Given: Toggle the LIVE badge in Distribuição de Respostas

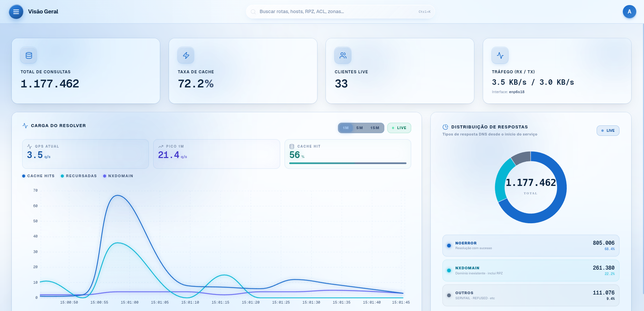Looking at the screenshot, I should point(608,130).
